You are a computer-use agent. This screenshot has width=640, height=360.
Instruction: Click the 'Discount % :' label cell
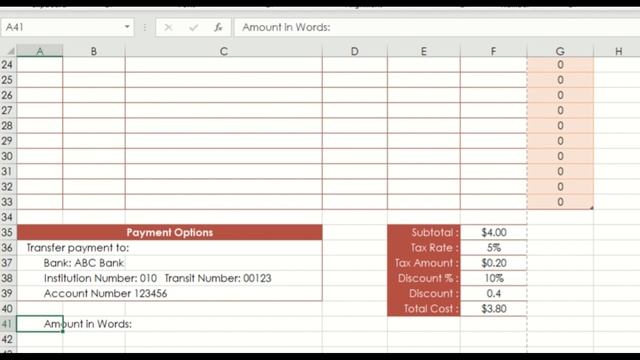point(424,278)
